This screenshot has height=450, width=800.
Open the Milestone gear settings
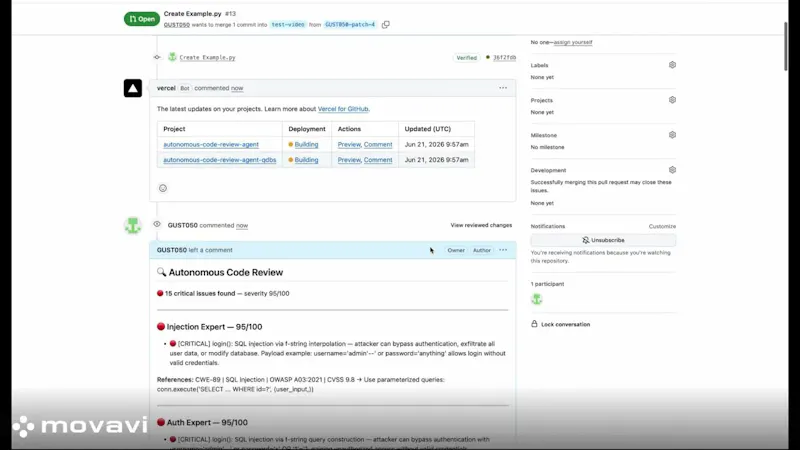672,135
